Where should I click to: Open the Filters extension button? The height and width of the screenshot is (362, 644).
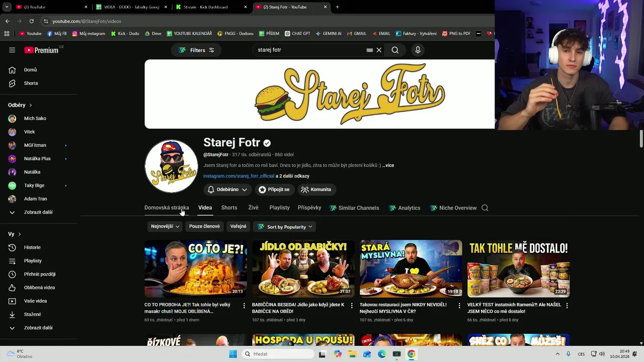pos(196,50)
